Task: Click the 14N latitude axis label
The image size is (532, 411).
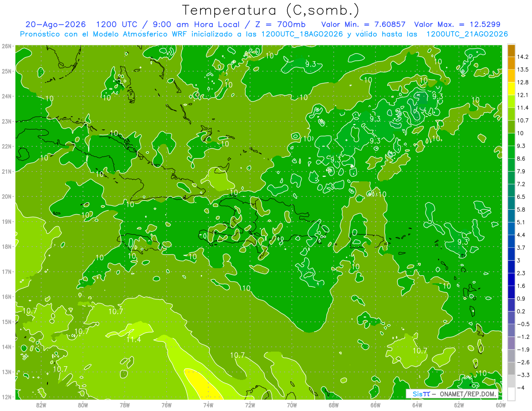Action: (6, 347)
